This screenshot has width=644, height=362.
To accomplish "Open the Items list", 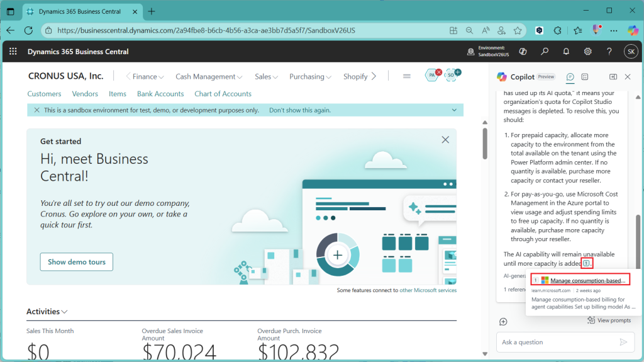I will (118, 94).
